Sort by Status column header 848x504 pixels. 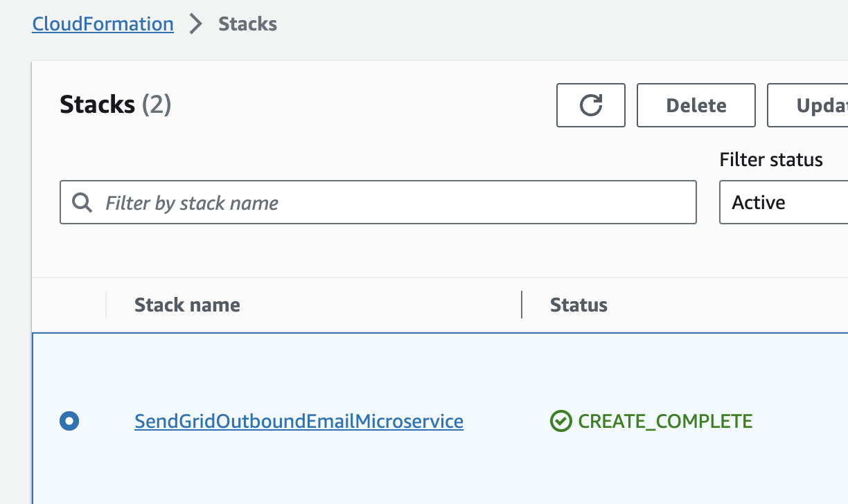578,305
